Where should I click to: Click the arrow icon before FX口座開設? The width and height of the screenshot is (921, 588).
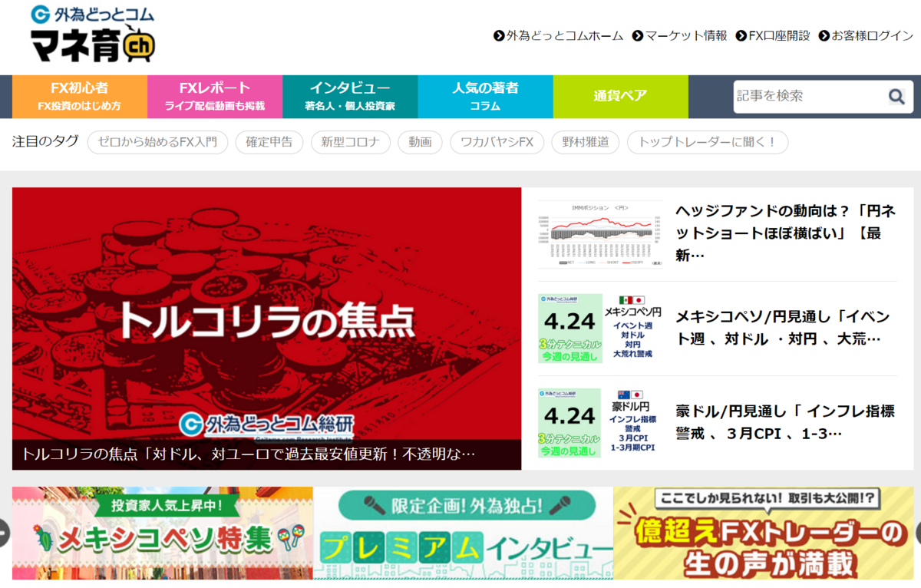point(741,36)
